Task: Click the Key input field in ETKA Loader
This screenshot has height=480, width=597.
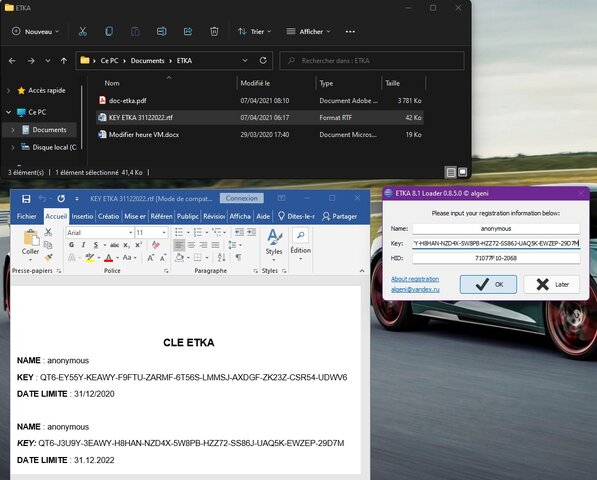Action: 496,244
